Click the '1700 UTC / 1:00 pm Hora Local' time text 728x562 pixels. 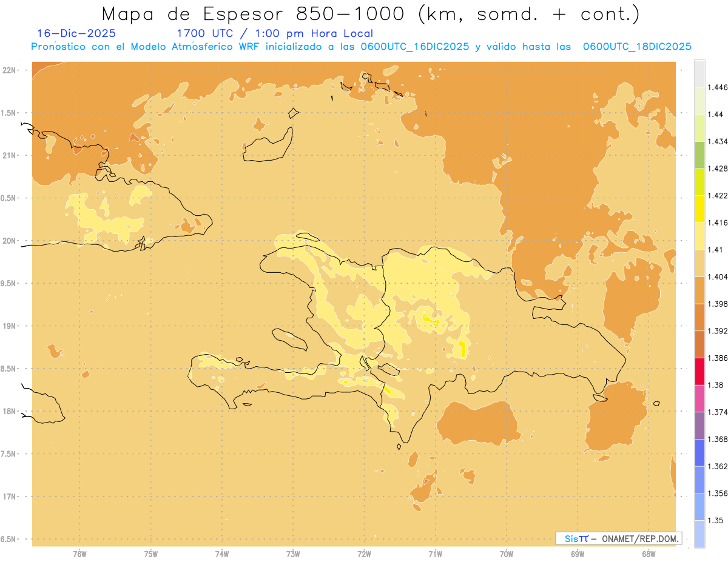(275, 33)
